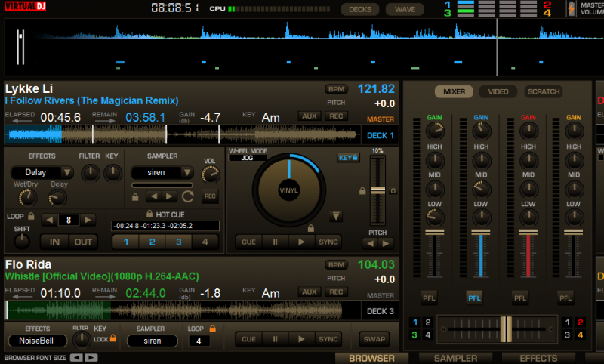Viewport: 604px width, 364px height.
Task: Click the DECKS view button
Action: tap(360, 9)
